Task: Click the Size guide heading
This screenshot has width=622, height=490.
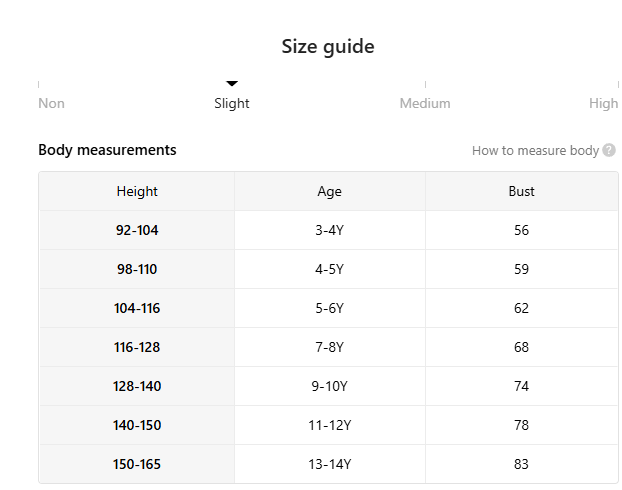Action: (x=328, y=47)
